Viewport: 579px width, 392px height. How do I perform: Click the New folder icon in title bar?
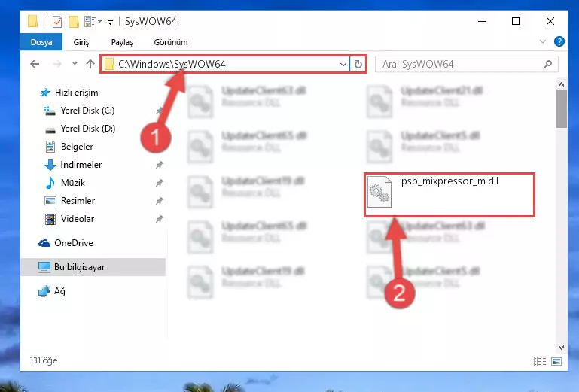pyautogui.click(x=74, y=22)
